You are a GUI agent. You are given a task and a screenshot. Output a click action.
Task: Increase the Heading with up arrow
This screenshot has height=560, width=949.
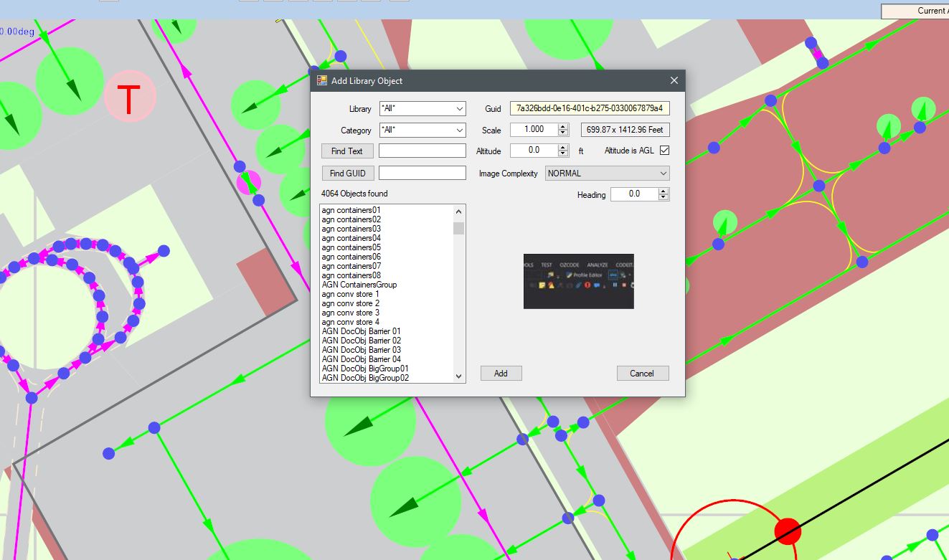coord(664,191)
